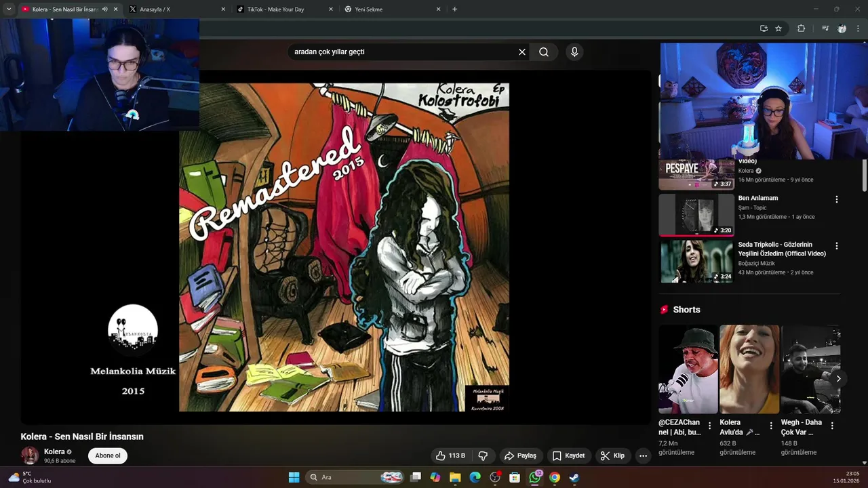This screenshot has width=868, height=488.
Task: Open Chrome media controls icon
Action: (x=825, y=28)
